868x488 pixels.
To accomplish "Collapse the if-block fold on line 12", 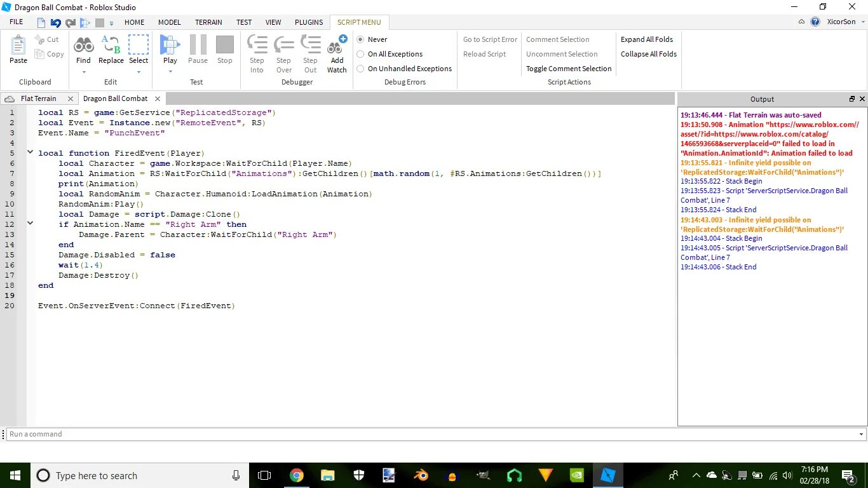I will 30,224.
